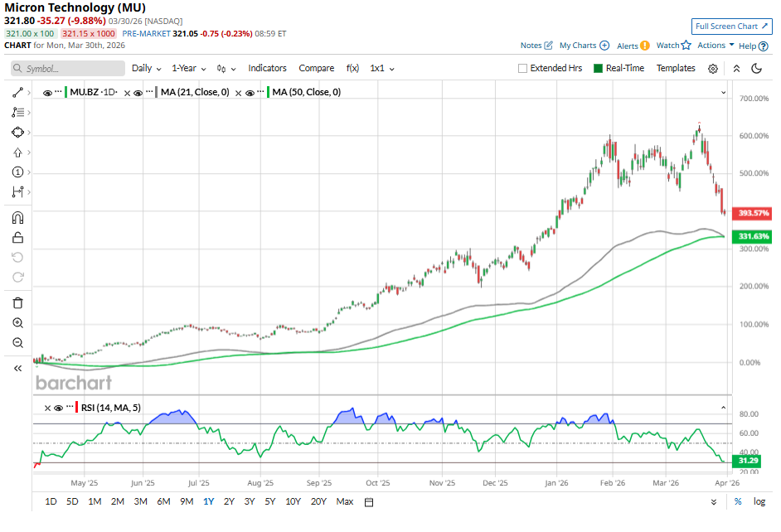Expand the 1-Year period dropdown
Viewport: 781px width, 532px height.
click(188, 69)
